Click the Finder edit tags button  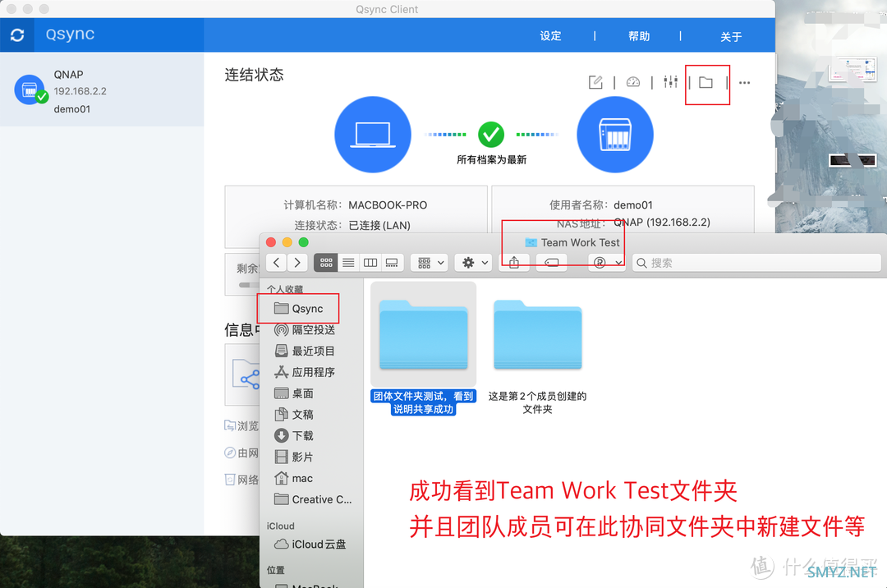pyautogui.click(x=552, y=262)
